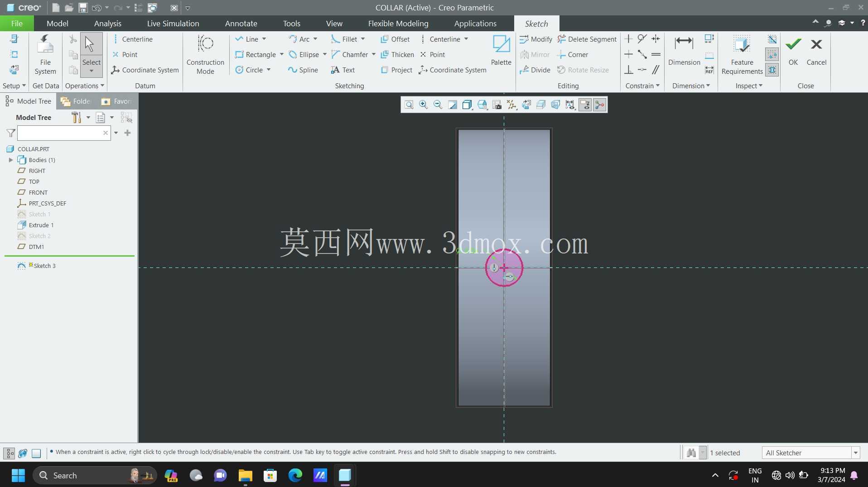Switch to the Analysis tab
Screen dimensions: 868x487
108,24
